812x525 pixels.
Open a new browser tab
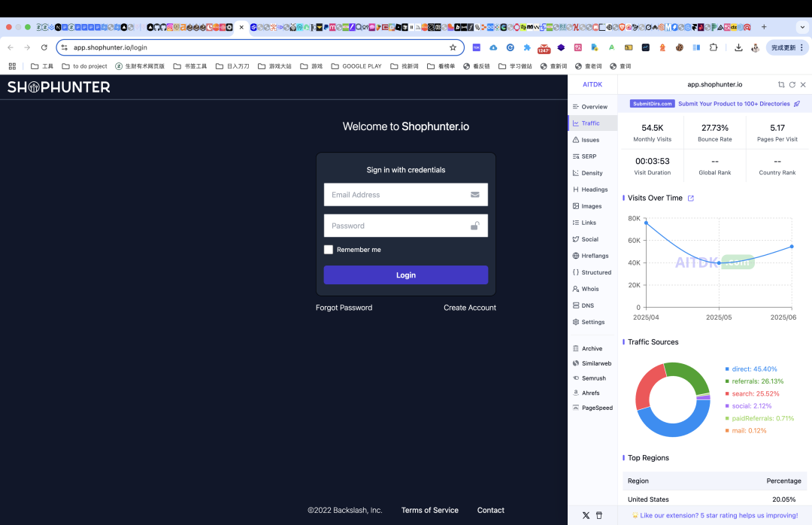coord(764,27)
